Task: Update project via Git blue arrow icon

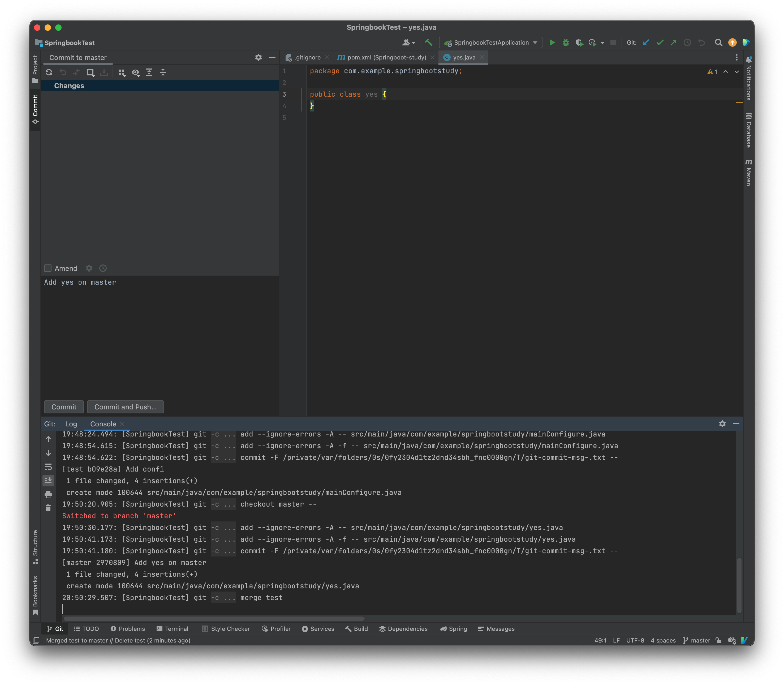Action: (646, 43)
